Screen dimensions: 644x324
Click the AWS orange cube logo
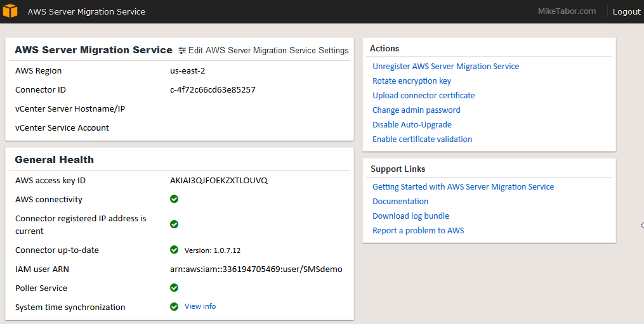(x=10, y=11)
